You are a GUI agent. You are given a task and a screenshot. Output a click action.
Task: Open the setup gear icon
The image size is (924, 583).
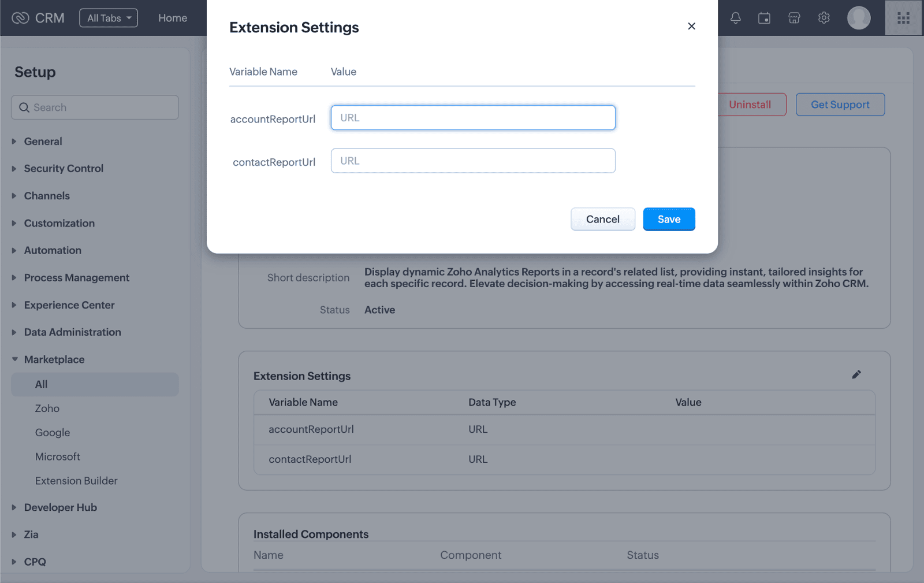(x=824, y=18)
